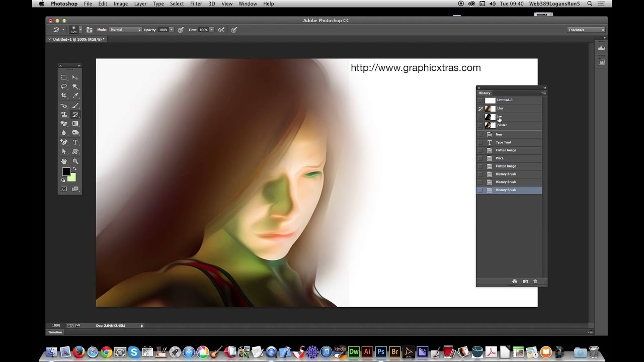This screenshot has width=644, height=362.
Task: Delete current history state trash icon
Action: tap(535, 282)
